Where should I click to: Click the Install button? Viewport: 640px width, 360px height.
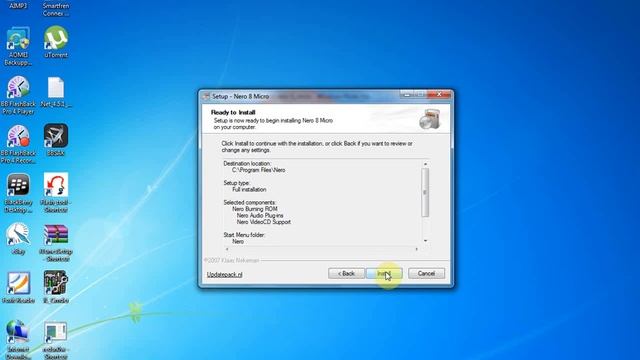(384, 273)
